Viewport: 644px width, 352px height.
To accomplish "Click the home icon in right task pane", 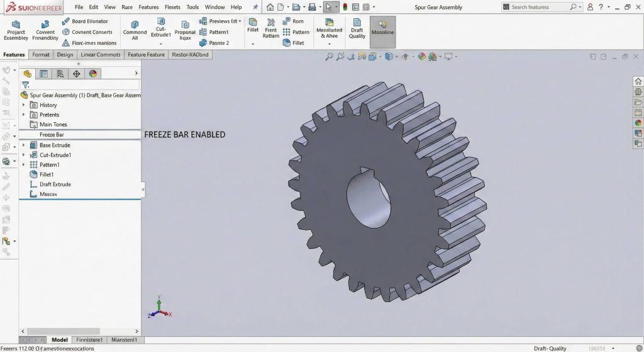I will (638, 81).
